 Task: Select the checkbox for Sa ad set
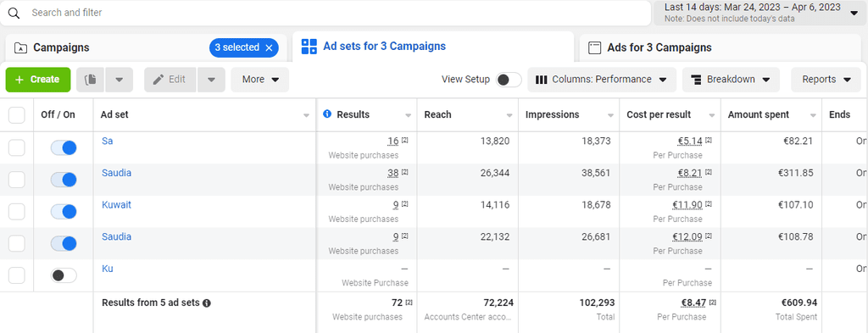point(17,147)
